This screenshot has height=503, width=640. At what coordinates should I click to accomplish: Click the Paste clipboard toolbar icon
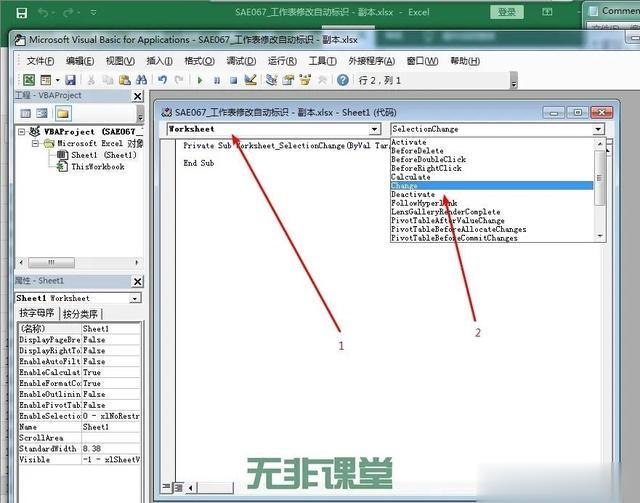(x=124, y=80)
